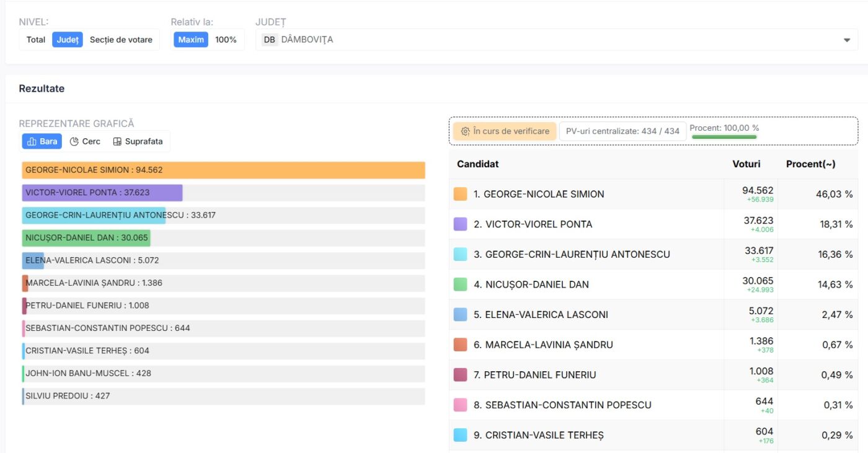Click the blue swatch beside Elena-Valerica Lasconi
Image resolution: width=868 pixels, height=453 pixels.
click(x=460, y=314)
